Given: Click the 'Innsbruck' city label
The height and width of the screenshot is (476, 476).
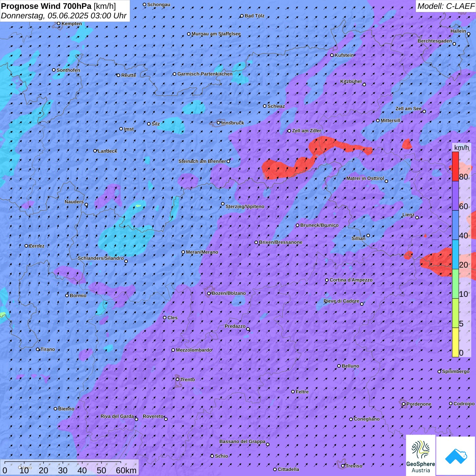Looking at the screenshot, I should [233, 123].
